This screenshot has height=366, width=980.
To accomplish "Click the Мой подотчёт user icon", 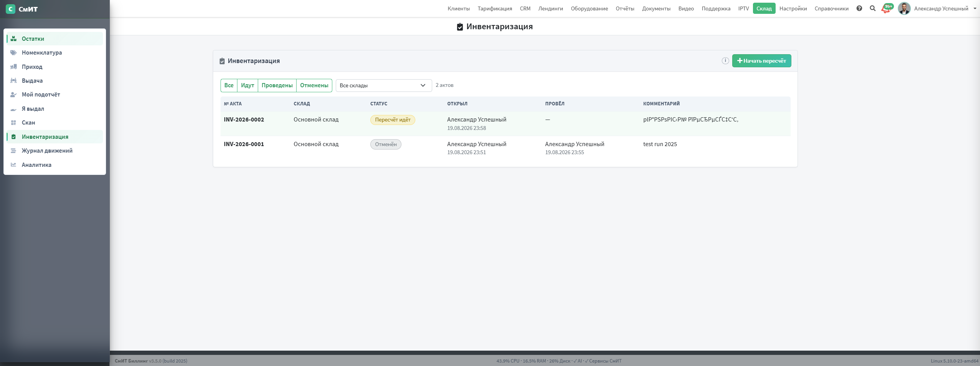I will point(13,95).
